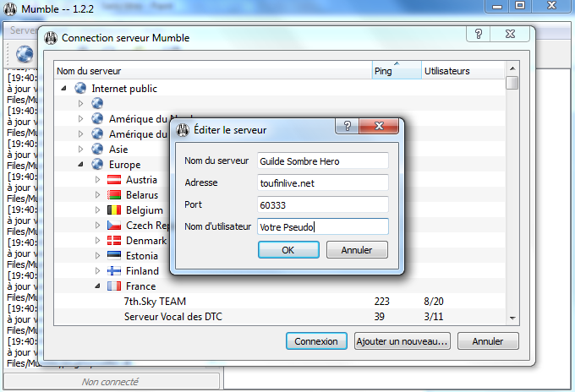The width and height of the screenshot is (575, 392).
Task: Click the Connexion button
Action: 316,341
